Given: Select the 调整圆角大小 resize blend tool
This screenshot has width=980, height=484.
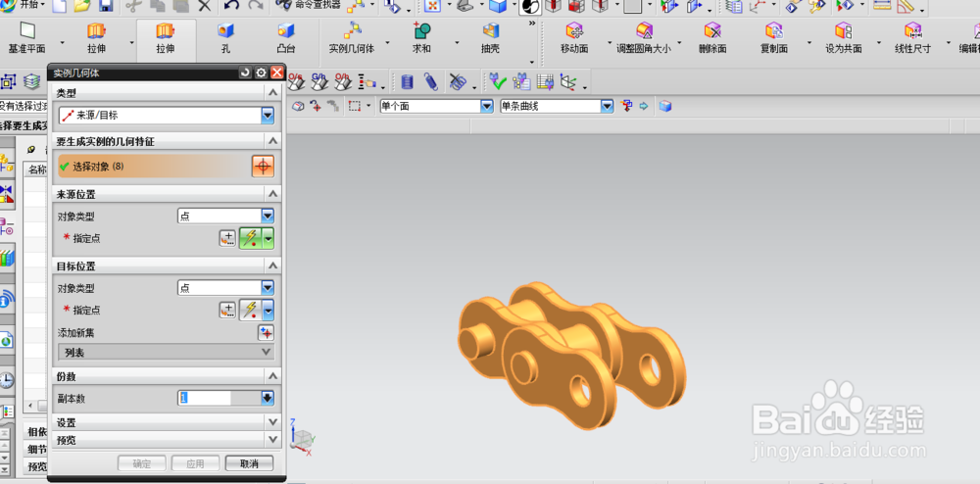Looking at the screenshot, I should [644, 38].
